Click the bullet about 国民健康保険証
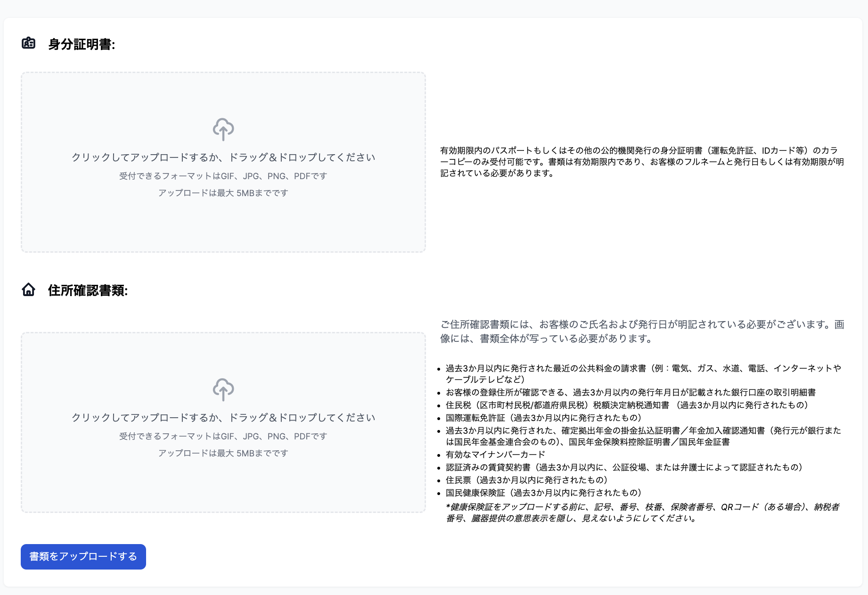868x595 pixels. (543, 493)
